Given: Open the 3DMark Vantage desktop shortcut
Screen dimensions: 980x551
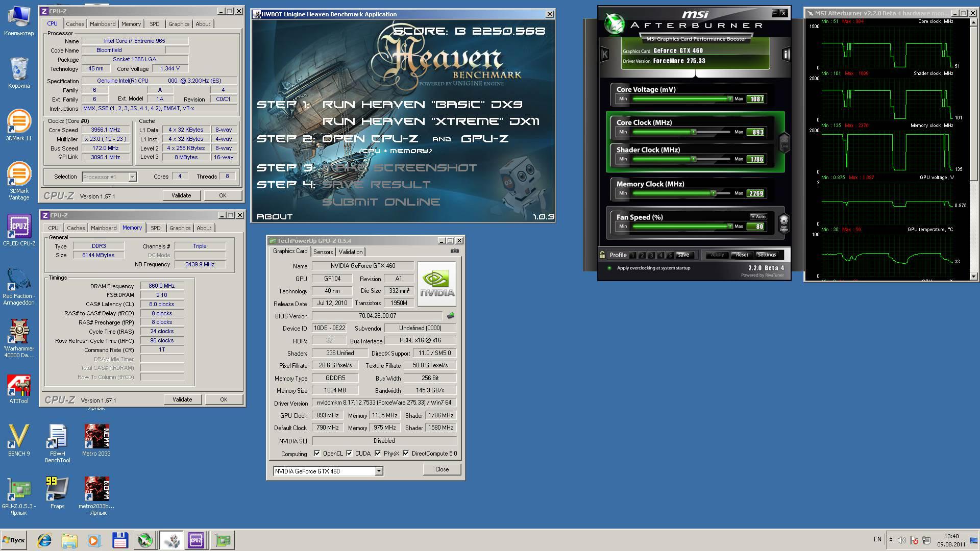Looking at the screenshot, I should click(19, 180).
